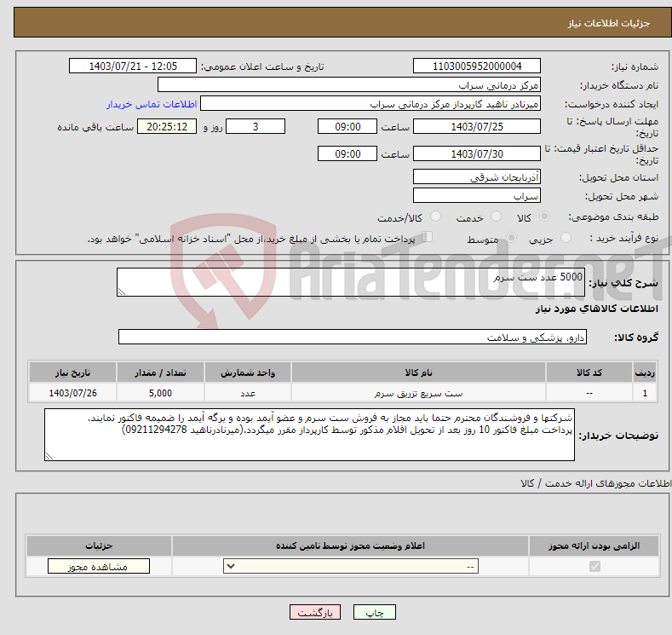
Task: Click the جزئیات column header in permits table
Action: pyautogui.click(x=99, y=546)
